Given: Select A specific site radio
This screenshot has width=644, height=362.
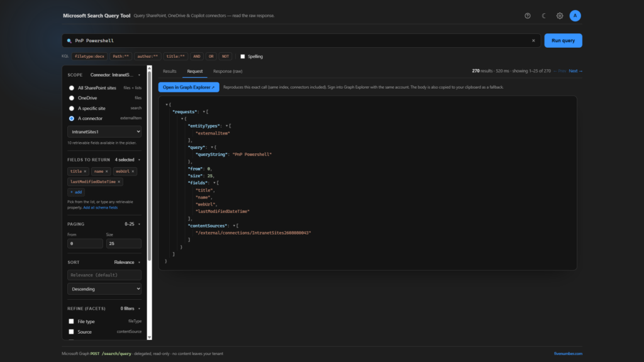Looking at the screenshot, I should (72, 108).
